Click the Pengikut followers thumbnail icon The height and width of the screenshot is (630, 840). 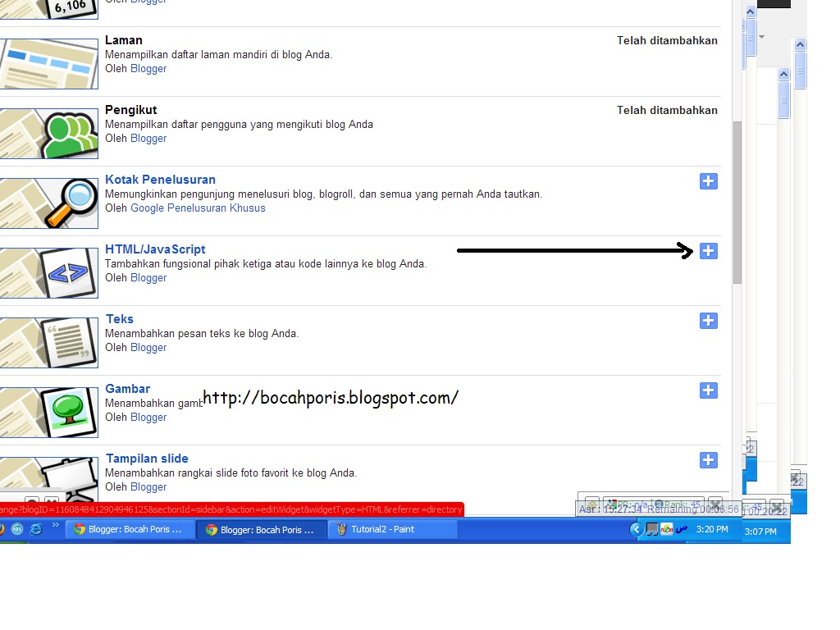click(48, 134)
